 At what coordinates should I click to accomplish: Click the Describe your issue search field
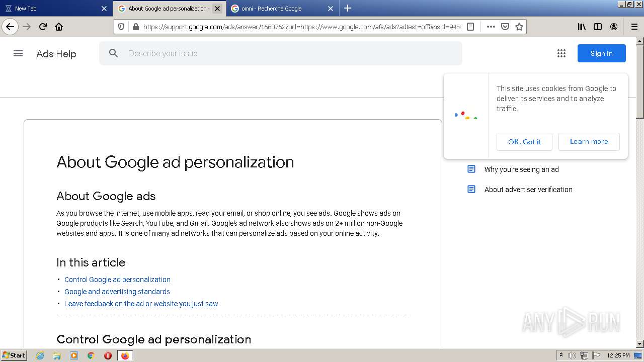281,53
